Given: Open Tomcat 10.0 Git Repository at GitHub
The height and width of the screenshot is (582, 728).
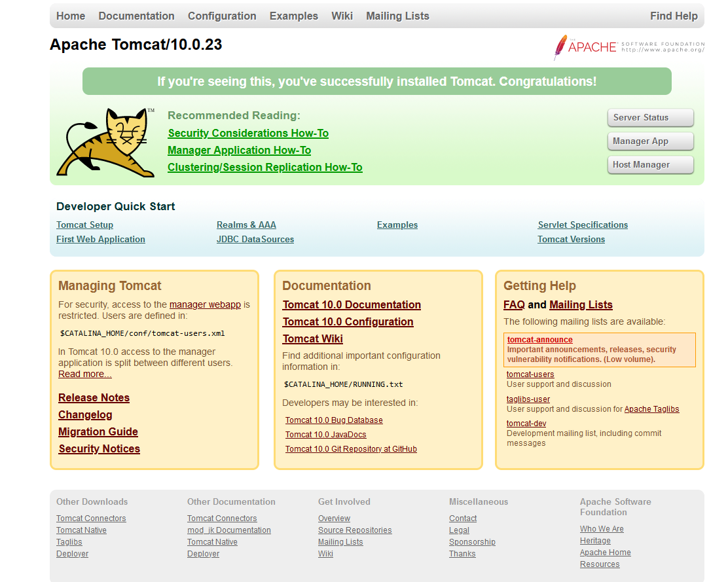Looking at the screenshot, I should pos(351,449).
